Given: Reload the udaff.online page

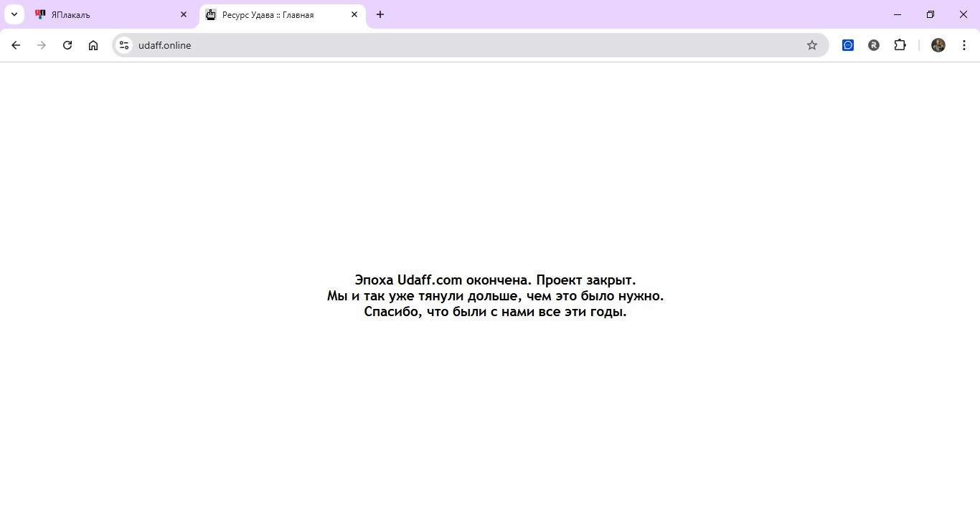Looking at the screenshot, I should [x=67, y=45].
